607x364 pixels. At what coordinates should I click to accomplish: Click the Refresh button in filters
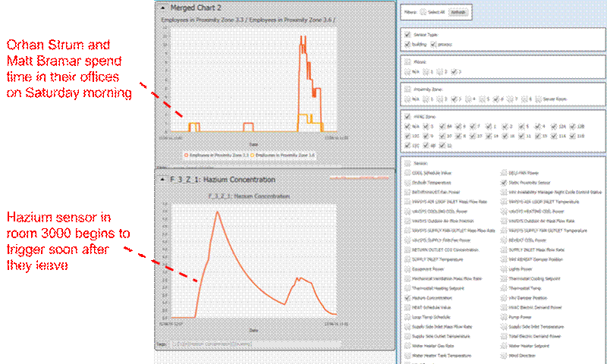(459, 12)
